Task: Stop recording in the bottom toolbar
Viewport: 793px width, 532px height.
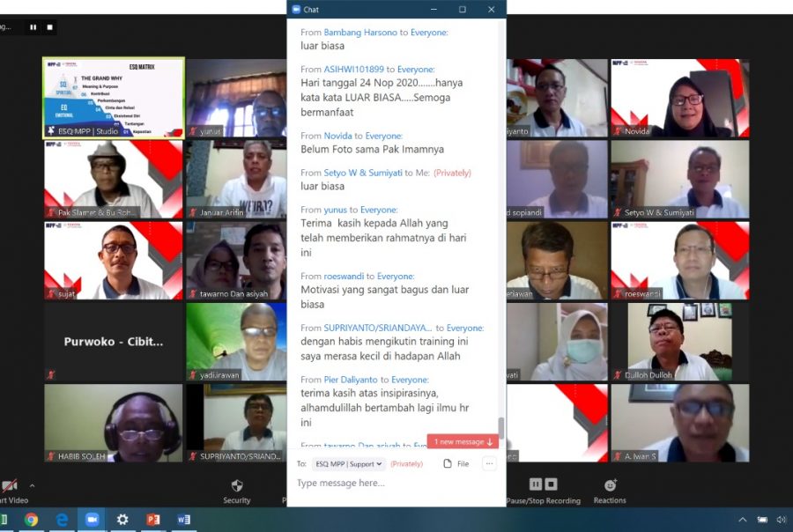Action: coord(551,484)
